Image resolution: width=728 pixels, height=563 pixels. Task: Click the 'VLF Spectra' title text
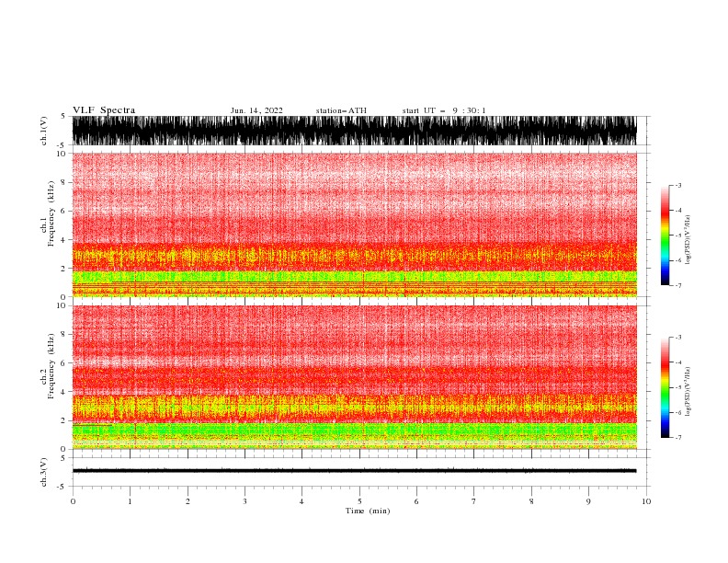point(104,110)
